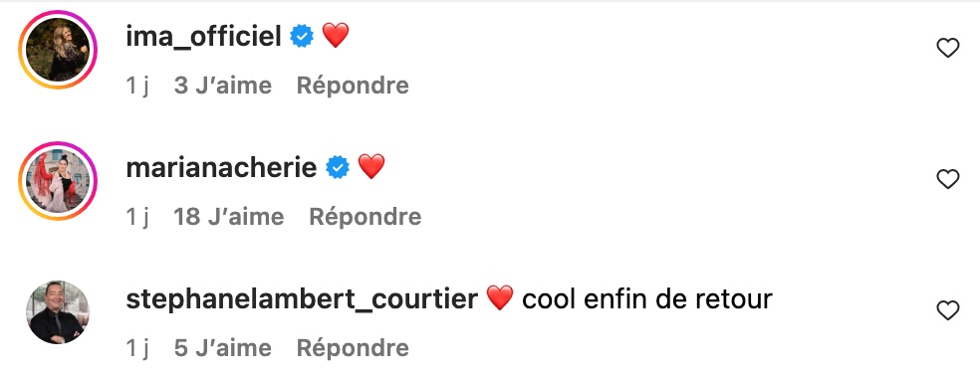Like stephanelambert_courtier's comment with heart icon

(947, 310)
